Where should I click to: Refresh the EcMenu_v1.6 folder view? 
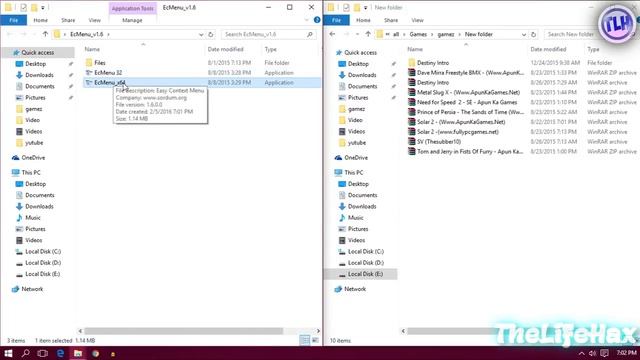point(211,34)
